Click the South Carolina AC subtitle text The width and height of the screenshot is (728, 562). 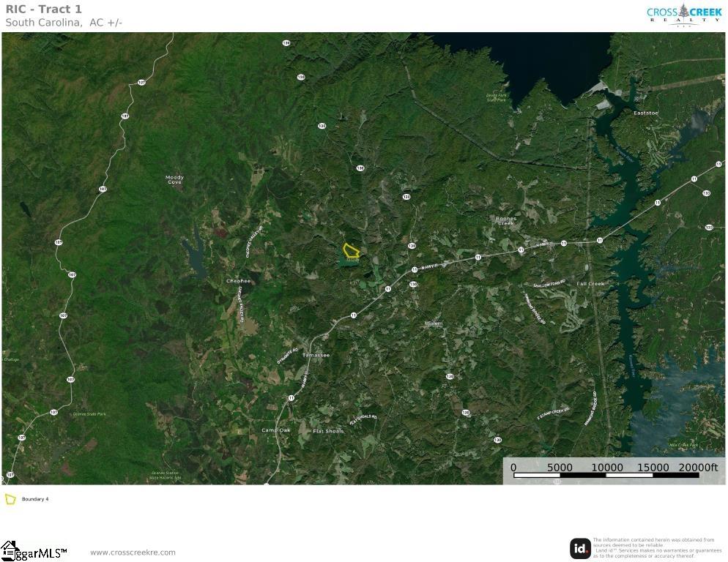tap(64, 23)
